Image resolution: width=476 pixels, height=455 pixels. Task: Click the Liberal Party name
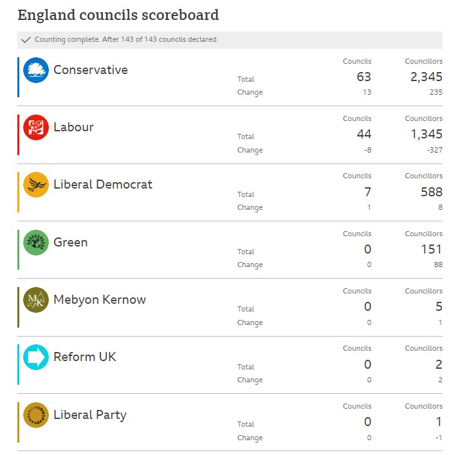(90, 415)
